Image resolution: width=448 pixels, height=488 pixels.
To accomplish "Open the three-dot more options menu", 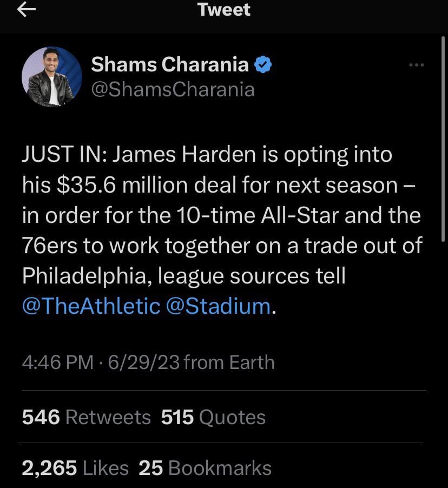I will [416, 65].
